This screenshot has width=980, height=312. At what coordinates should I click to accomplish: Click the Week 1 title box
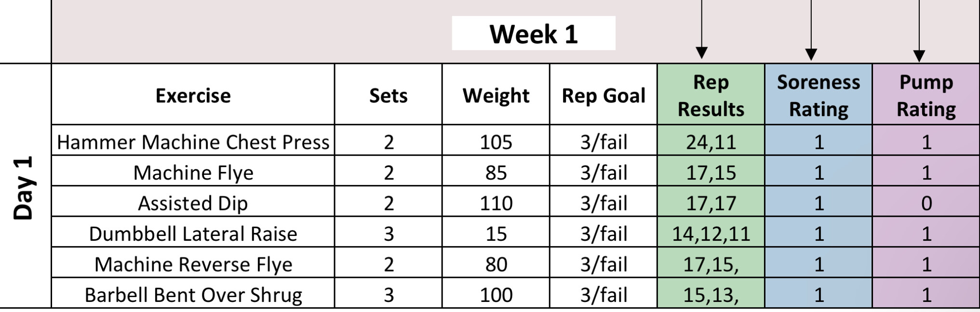pyautogui.click(x=533, y=34)
